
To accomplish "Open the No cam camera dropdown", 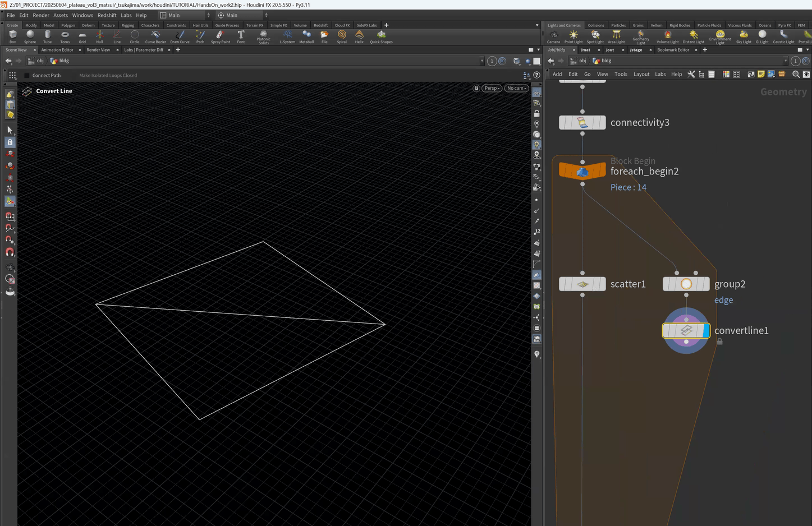I will pos(517,88).
